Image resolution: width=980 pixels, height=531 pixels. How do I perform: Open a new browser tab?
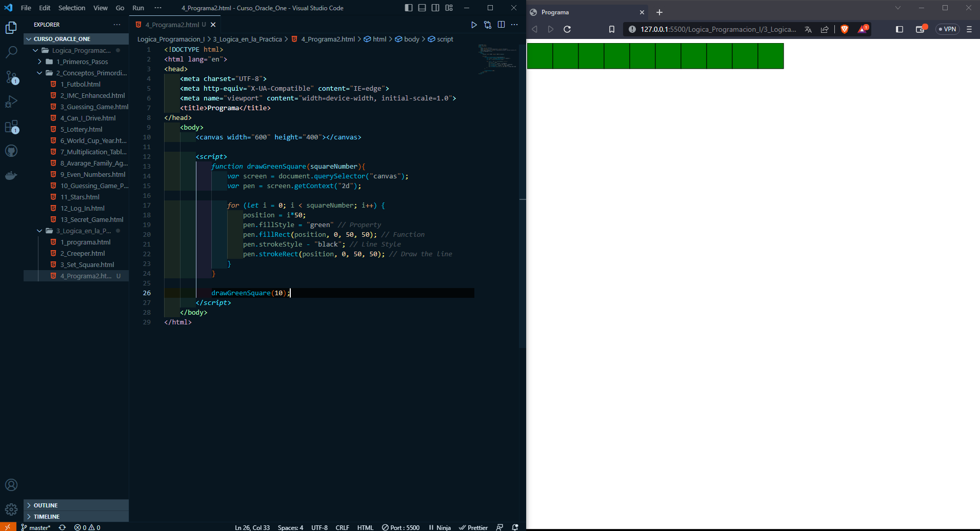pos(659,12)
